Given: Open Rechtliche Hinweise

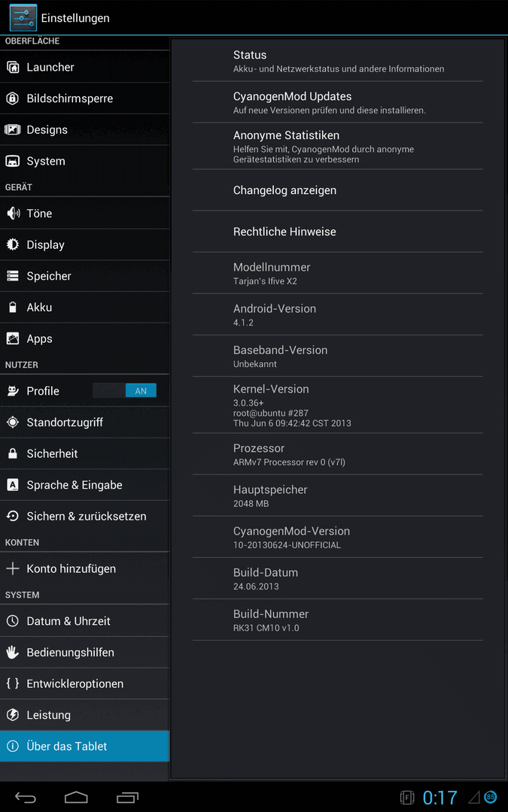Looking at the screenshot, I should tap(337, 232).
